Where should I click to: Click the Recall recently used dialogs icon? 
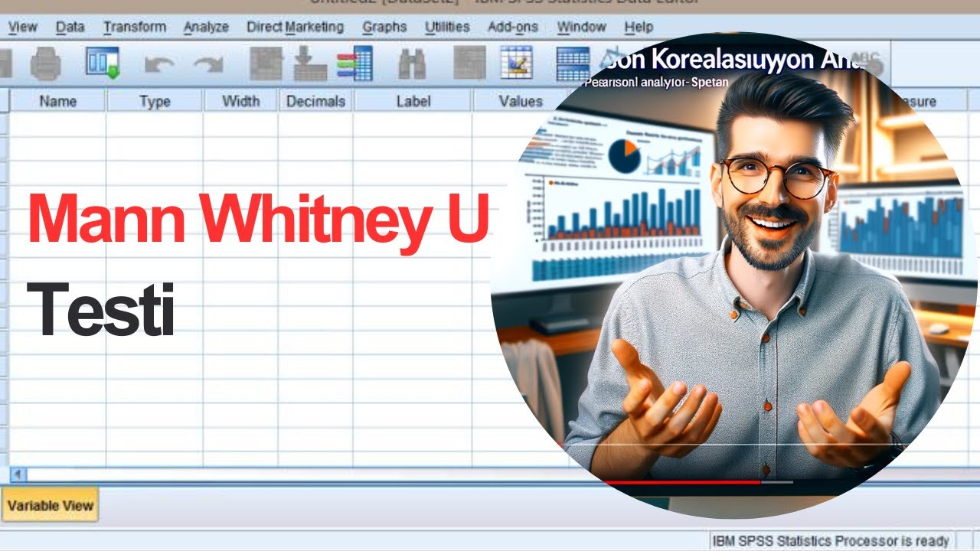102,64
